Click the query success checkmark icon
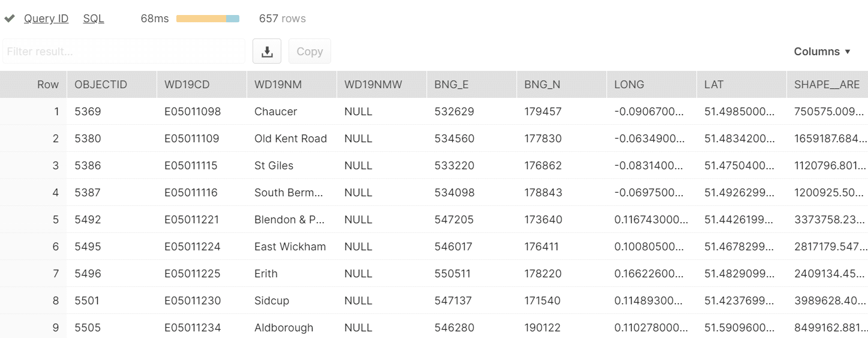868x338 pixels. [9, 19]
